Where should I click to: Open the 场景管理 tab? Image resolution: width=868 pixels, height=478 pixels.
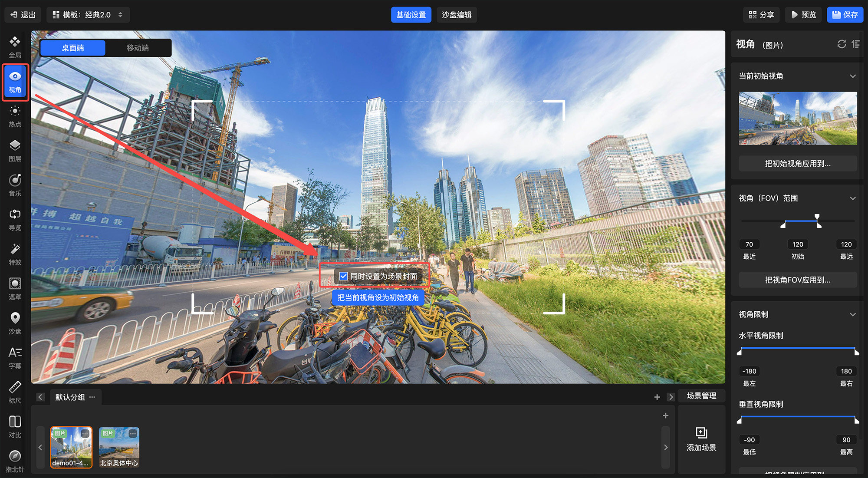click(701, 396)
